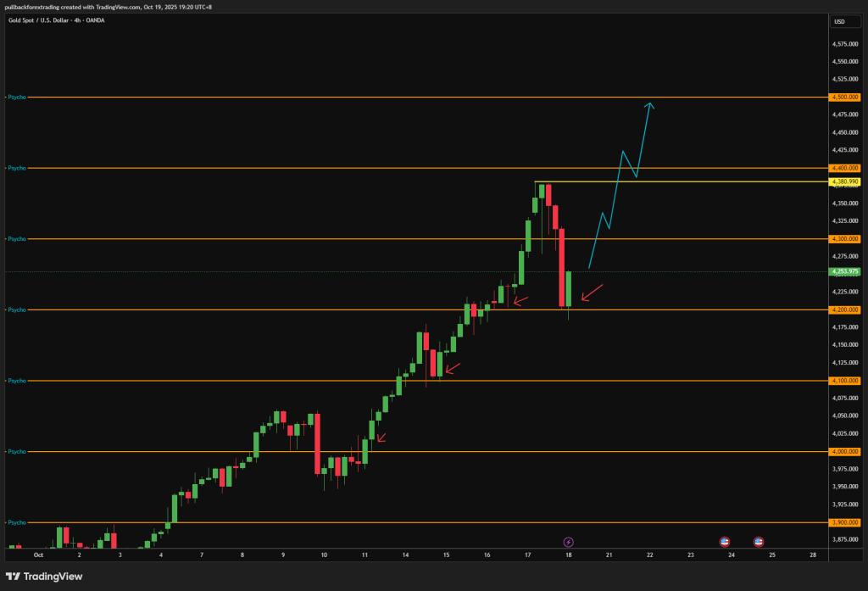Click the TradingView logo
This screenshot has width=868, height=591.
43,577
